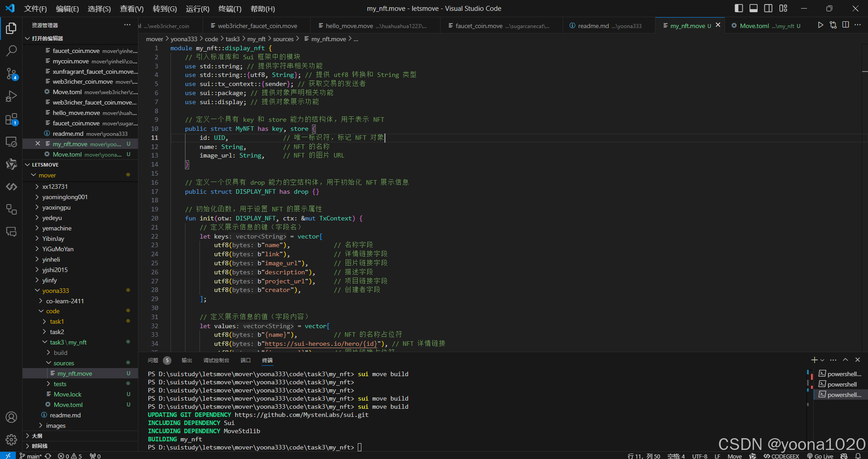Split the editor to the right
The image size is (868, 459).
tap(845, 25)
